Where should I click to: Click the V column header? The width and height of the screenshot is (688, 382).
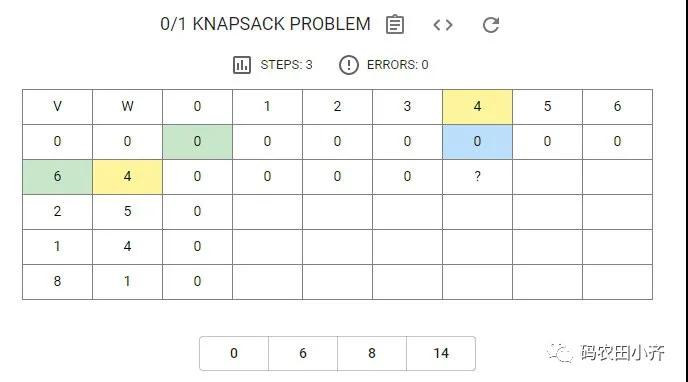tap(57, 107)
